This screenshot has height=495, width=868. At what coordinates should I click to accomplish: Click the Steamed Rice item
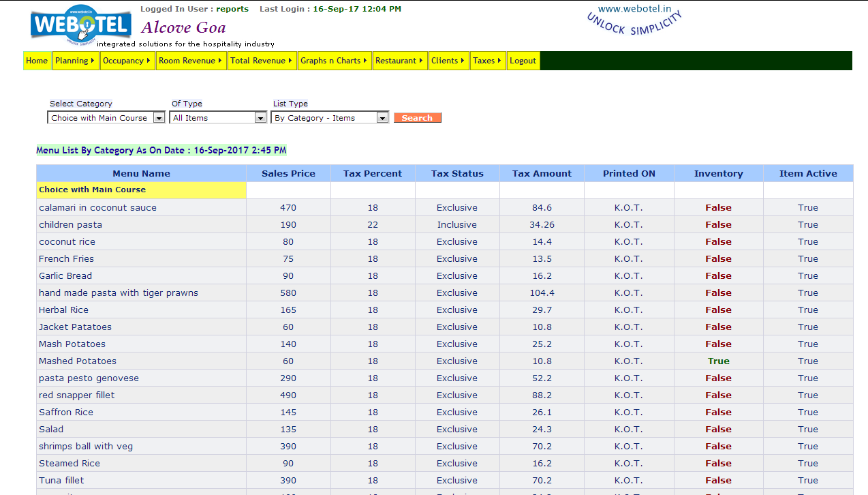point(69,464)
